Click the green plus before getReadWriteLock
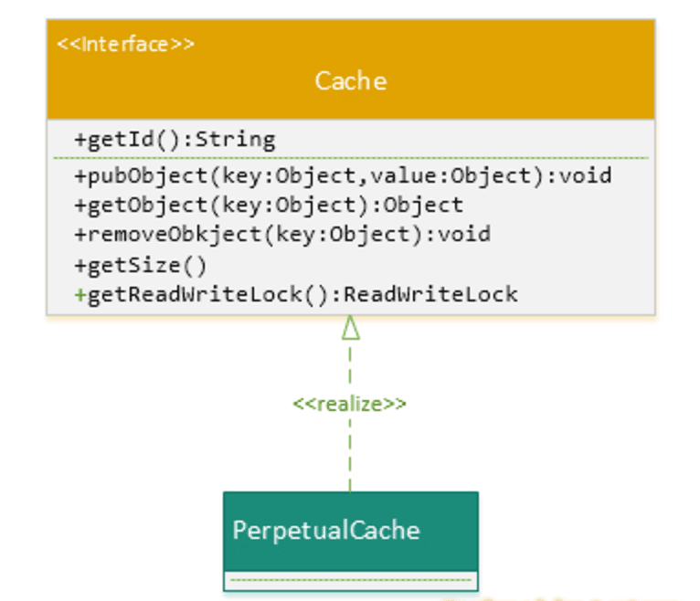Screen dimensions: 700x601 [x=80, y=294]
